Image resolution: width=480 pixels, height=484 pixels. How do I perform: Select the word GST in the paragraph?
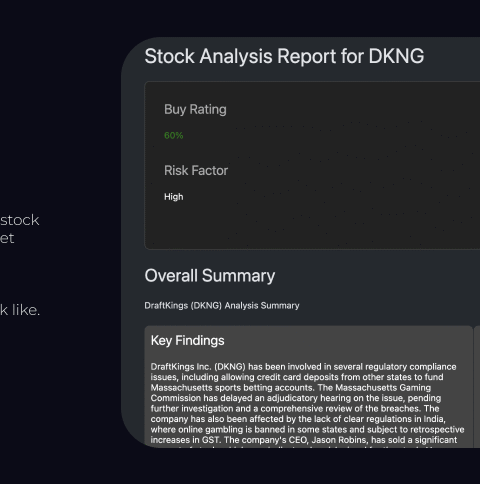(x=210, y=440)
